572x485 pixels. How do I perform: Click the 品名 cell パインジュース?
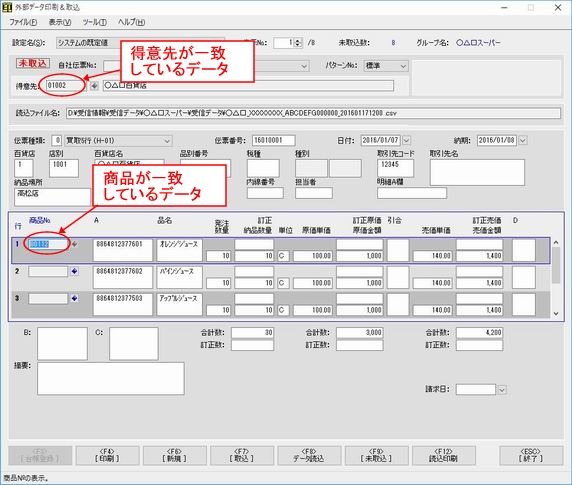click(179, 278)
